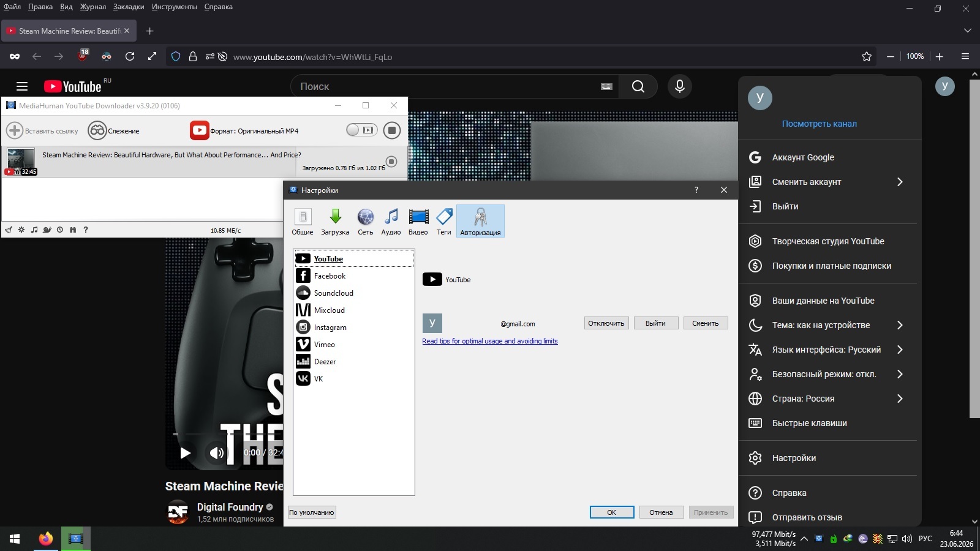Open the Firefox Закладки menu
The image size is (980, 551).
pos(129,7)
